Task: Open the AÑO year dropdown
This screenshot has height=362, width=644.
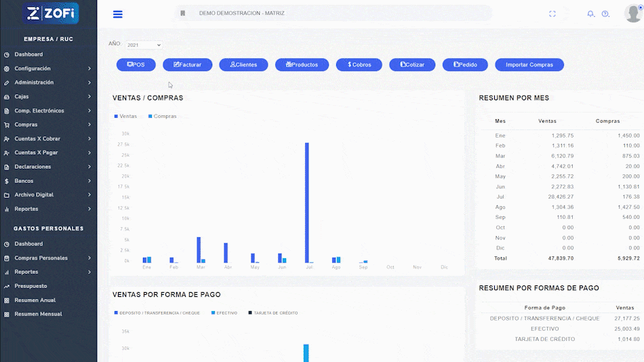Action: pos(144,45)
